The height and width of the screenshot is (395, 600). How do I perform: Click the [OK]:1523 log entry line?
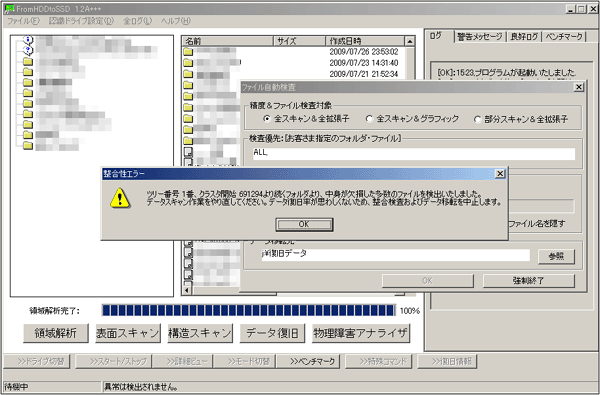coord(507,72)
